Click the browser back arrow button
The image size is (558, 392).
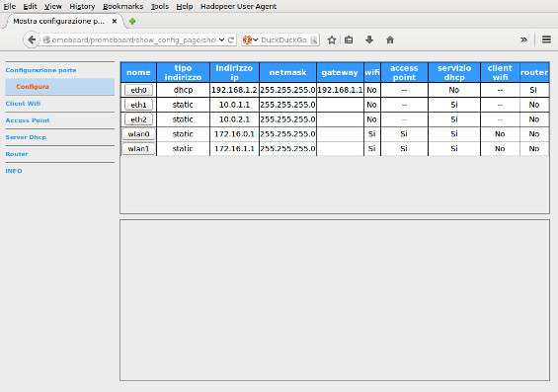[32, 39]
